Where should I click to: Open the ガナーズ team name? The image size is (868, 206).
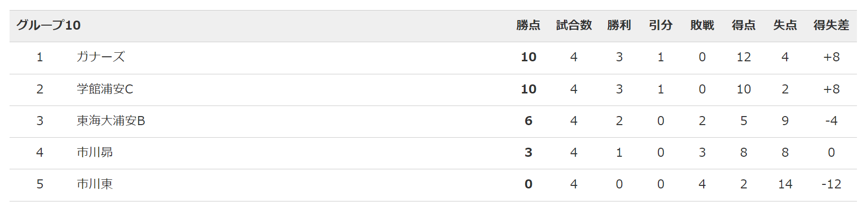click(101, 57)
